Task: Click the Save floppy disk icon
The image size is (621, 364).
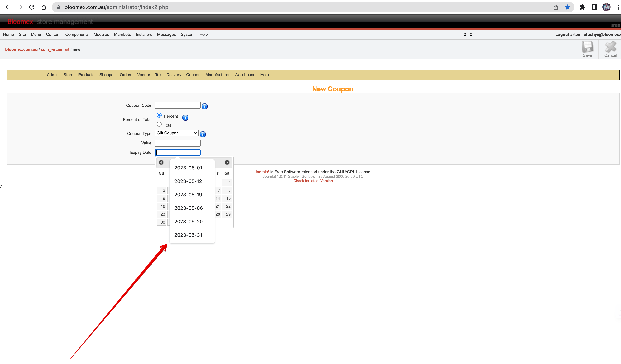Action: tap(587, 47)
